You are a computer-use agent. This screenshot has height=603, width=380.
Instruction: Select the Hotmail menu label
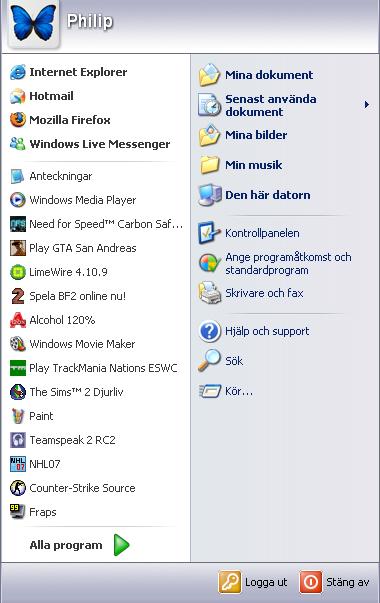click(51, 96)
